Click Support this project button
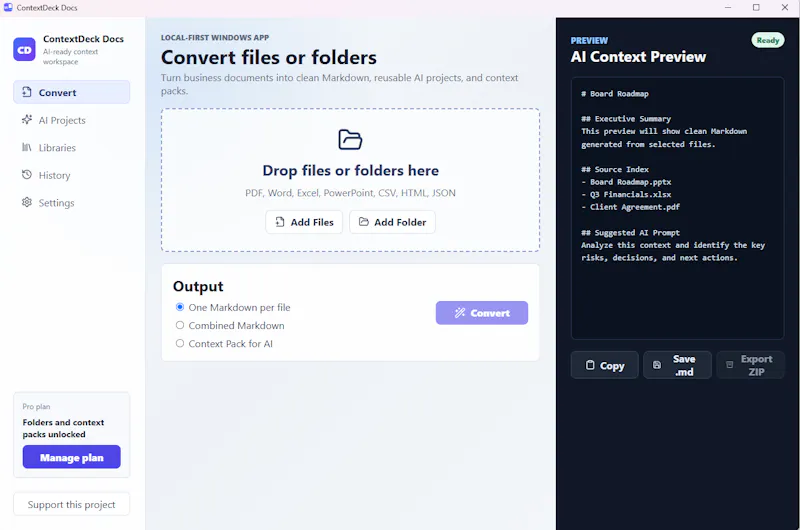 click(71, 504)
